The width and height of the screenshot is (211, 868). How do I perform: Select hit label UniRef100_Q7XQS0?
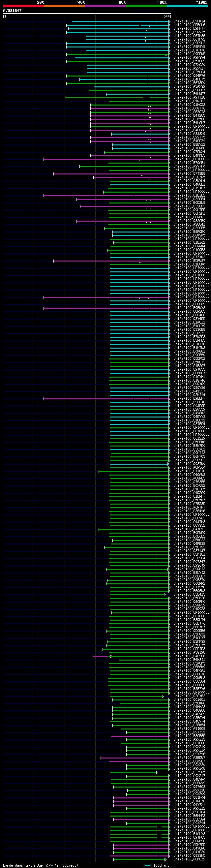(189, 65)
